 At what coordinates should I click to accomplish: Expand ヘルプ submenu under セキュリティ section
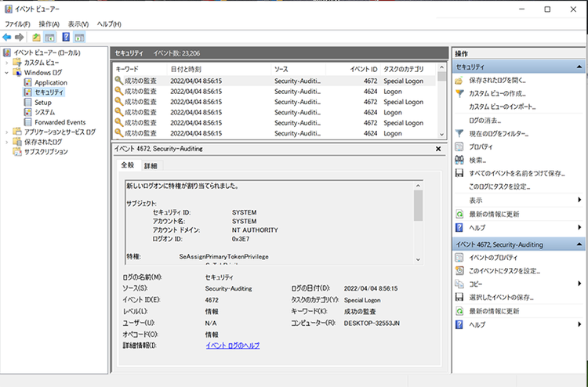tap(579, 227)
